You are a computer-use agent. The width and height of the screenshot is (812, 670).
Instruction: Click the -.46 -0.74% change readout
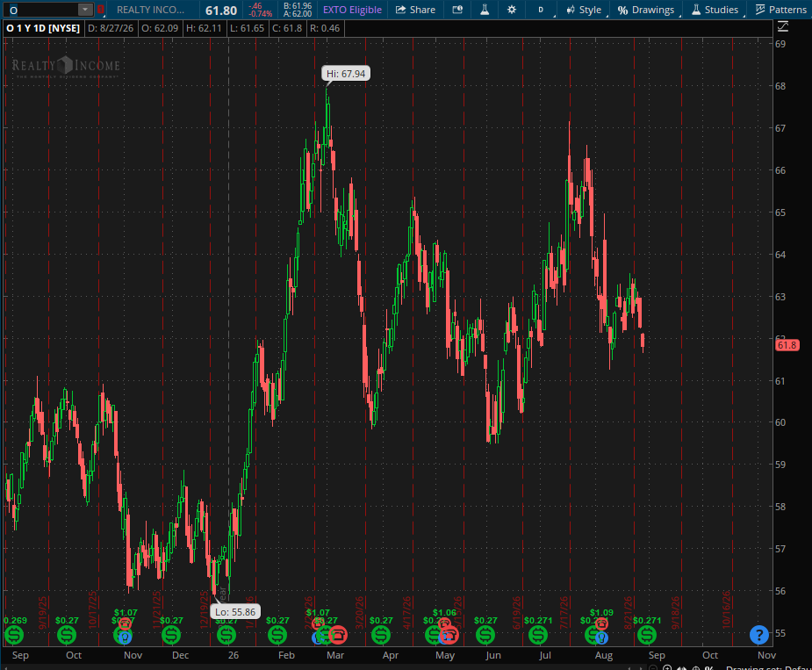click(x=261, y=10)
